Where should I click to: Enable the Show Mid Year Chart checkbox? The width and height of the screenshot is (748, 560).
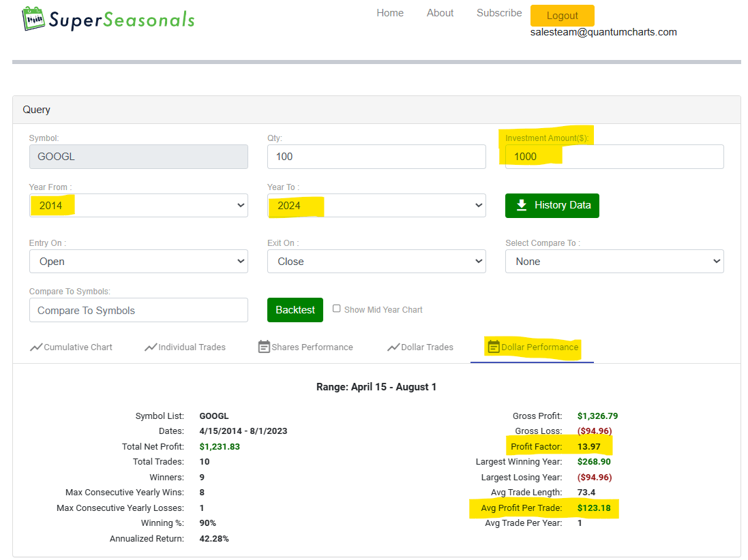336,309
